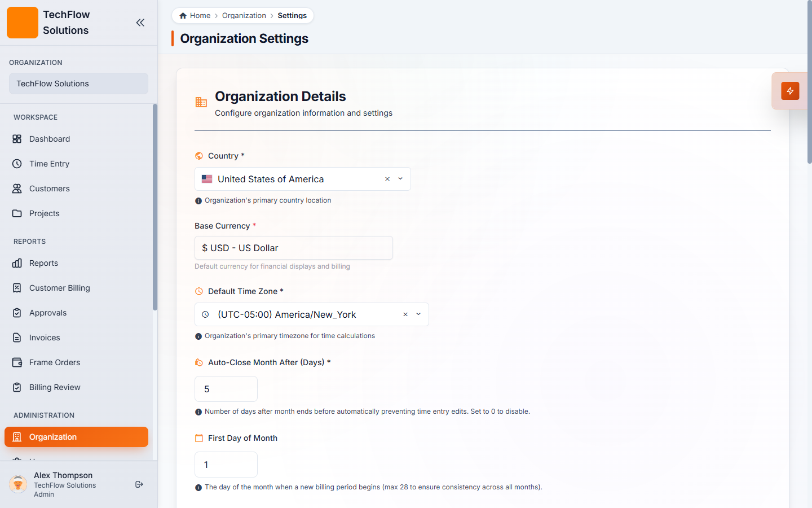Image resolution: width=812 pixels, height=508 pixels.
Task: Click the calendar icon beside First Day of Month
Action: coord(199,438)
